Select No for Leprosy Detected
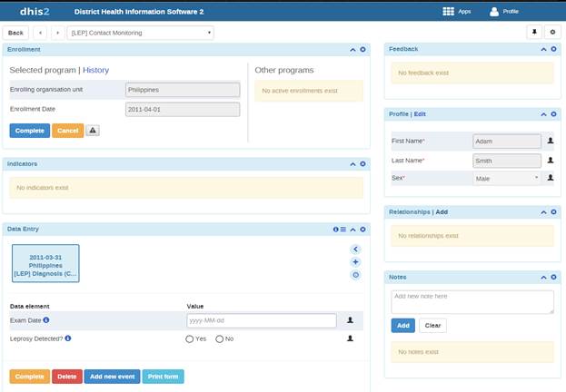The image size is (566, 392). (219, 338)
